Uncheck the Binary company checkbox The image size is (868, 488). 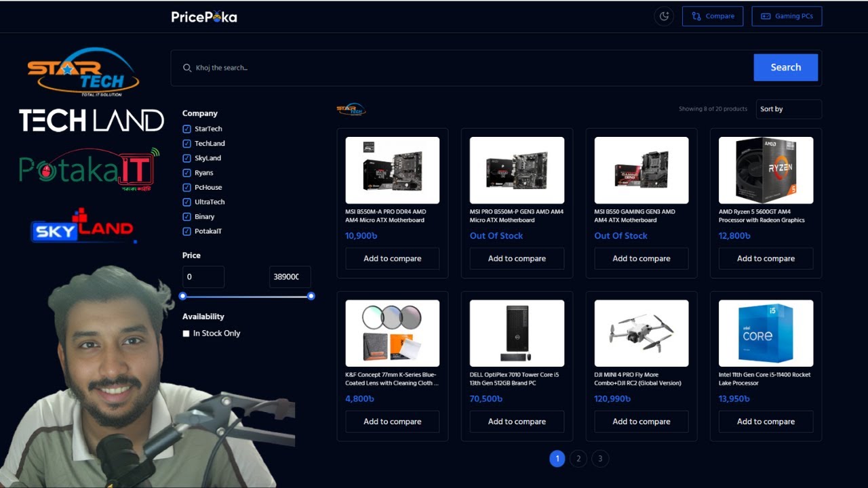pyautogui.click(x=186, y=217)
